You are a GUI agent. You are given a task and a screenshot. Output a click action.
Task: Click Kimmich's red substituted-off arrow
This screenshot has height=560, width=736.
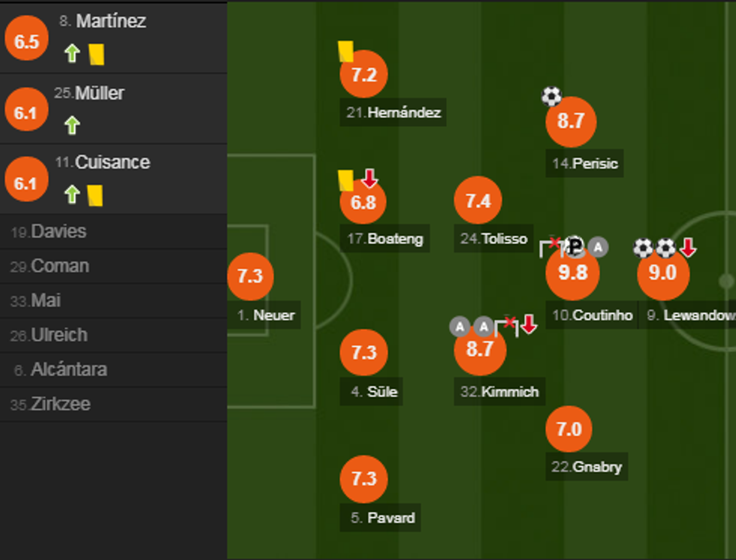[x=529, y=324]
